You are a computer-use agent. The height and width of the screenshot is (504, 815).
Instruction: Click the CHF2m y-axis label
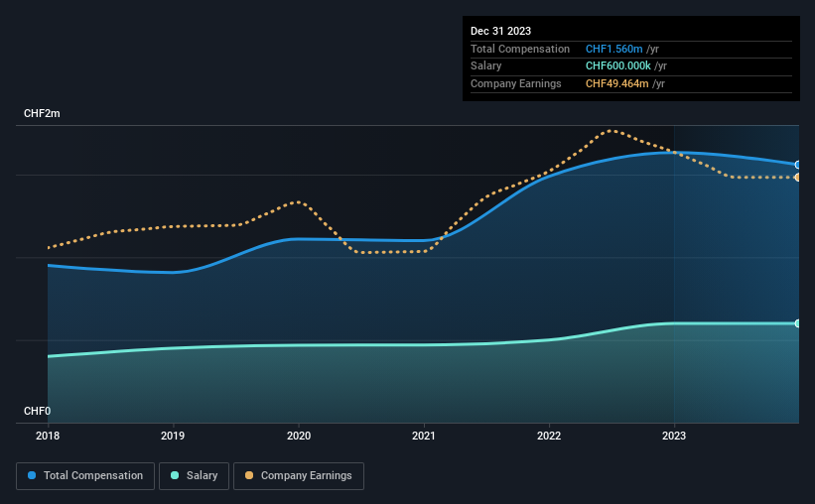[42, 113]
